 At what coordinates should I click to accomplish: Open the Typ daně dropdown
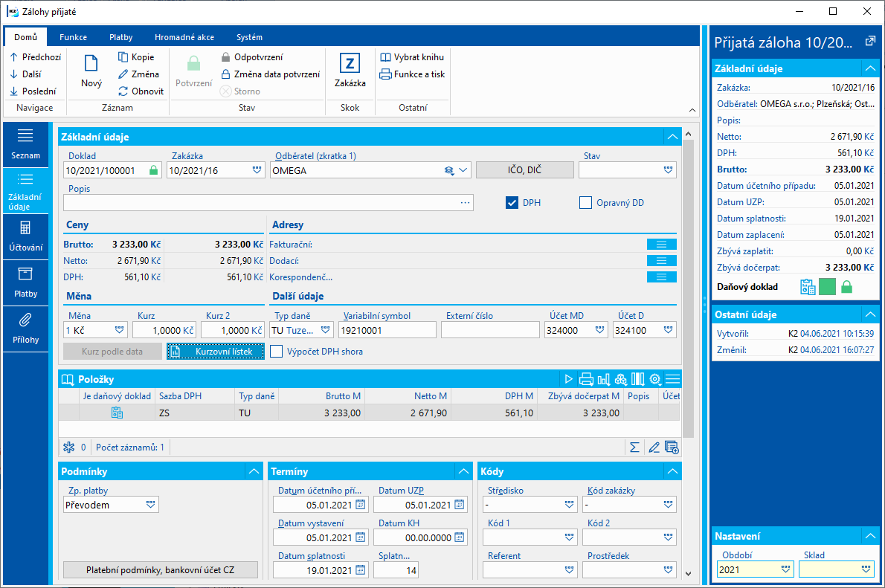pyautogui.click(x=326, y=330)
